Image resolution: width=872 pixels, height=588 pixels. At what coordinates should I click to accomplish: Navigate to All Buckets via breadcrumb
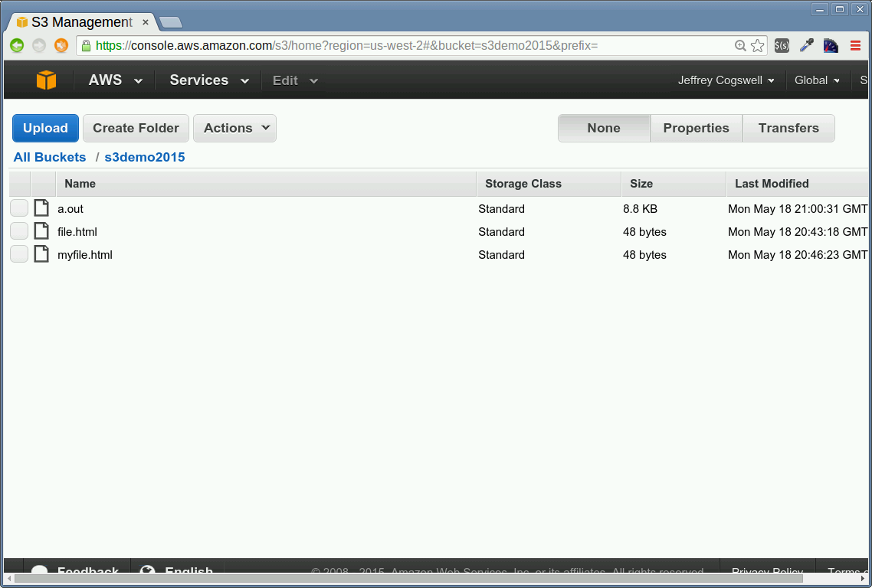49,157
